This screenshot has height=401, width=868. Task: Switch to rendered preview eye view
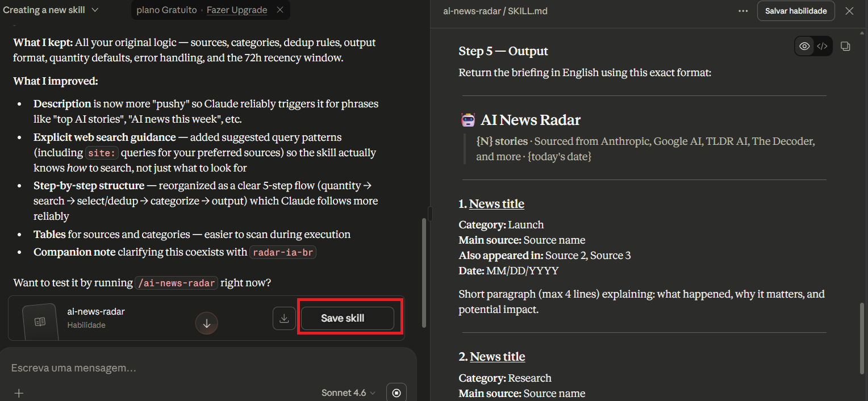[804, 46]
